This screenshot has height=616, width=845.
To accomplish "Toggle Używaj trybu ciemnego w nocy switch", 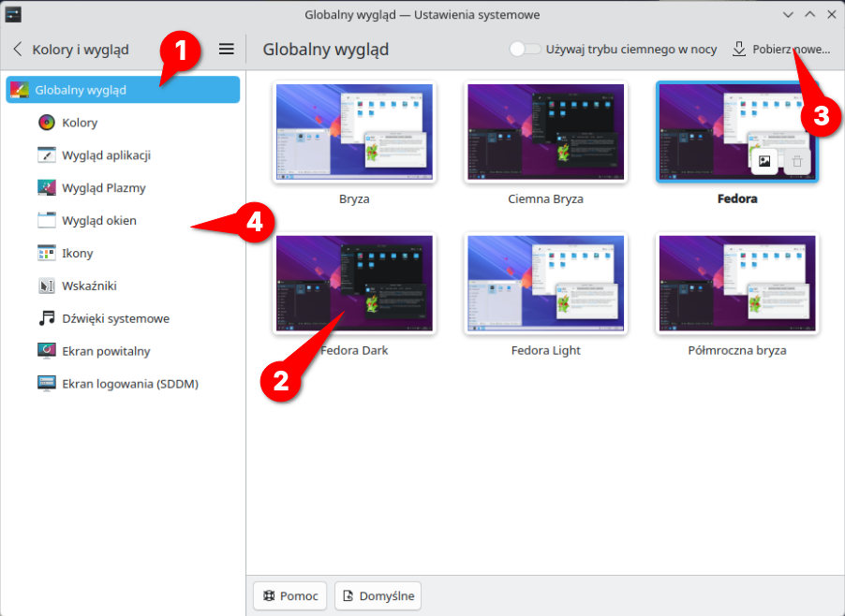I will [525, 50].
